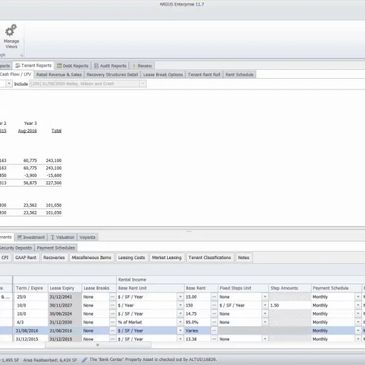This screenshot has height=365, width=365.
Task: Open the Manage Views gear icon
Action: pos(11,31)
